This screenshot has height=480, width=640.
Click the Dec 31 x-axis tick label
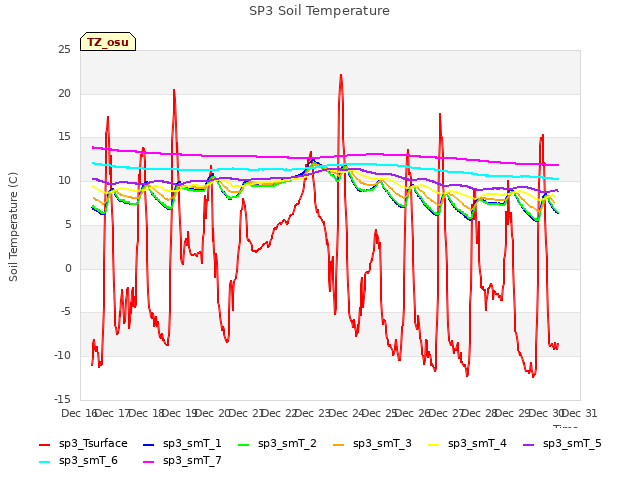pyautogui.click(x=580, y=413)
